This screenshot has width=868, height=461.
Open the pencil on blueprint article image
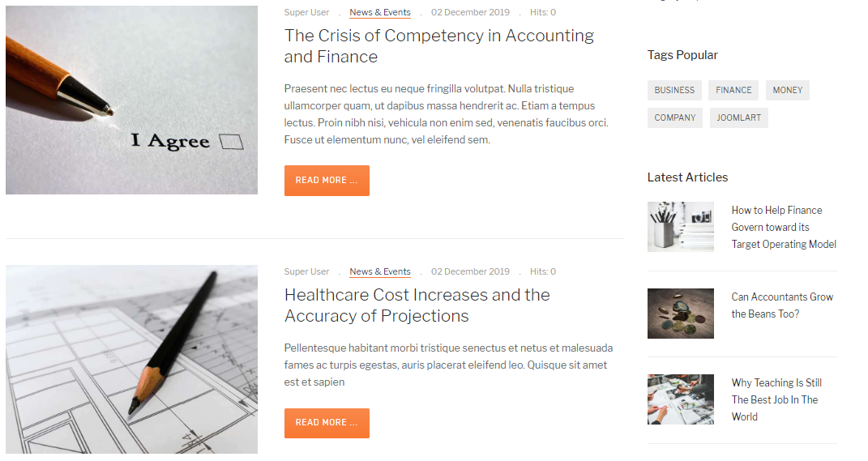(131, 359)
